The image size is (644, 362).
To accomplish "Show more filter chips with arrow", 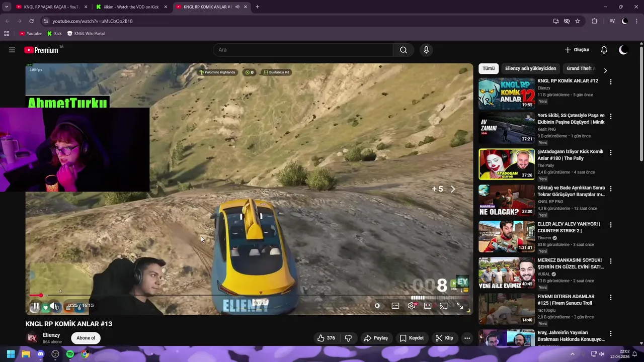I will [605, 70].
